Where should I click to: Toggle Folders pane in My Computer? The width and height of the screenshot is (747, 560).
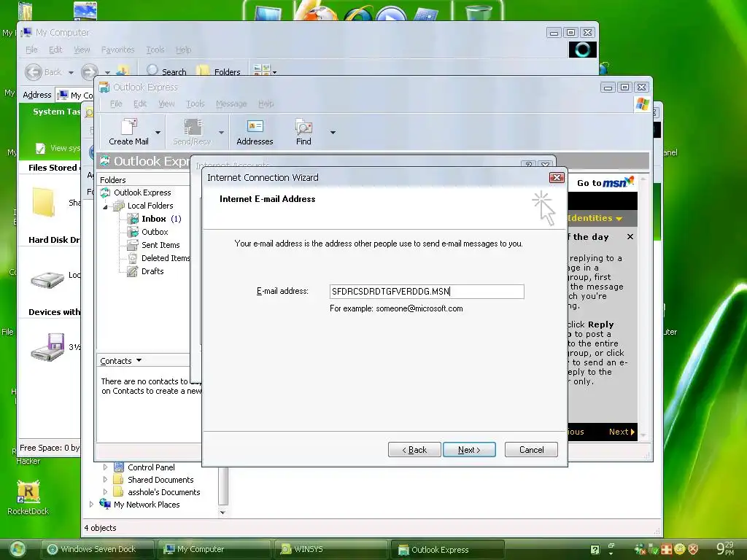point(218,71)
